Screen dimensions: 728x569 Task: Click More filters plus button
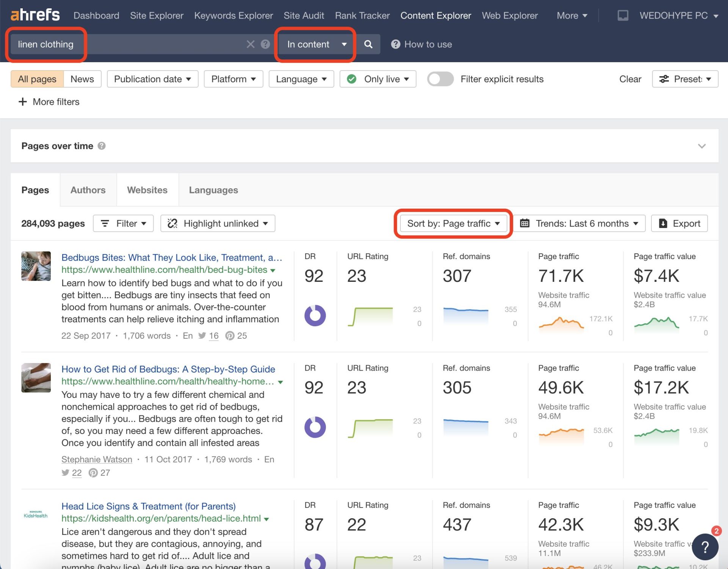49,102
